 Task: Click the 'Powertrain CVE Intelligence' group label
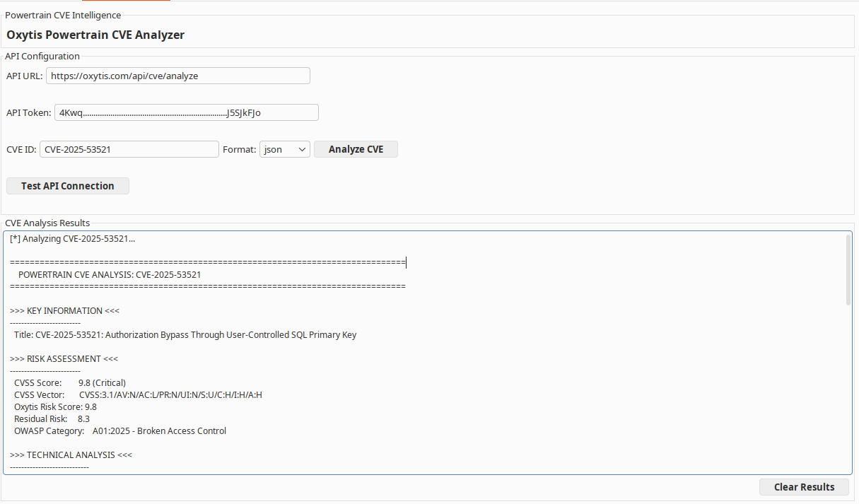[x=63, y=15]
